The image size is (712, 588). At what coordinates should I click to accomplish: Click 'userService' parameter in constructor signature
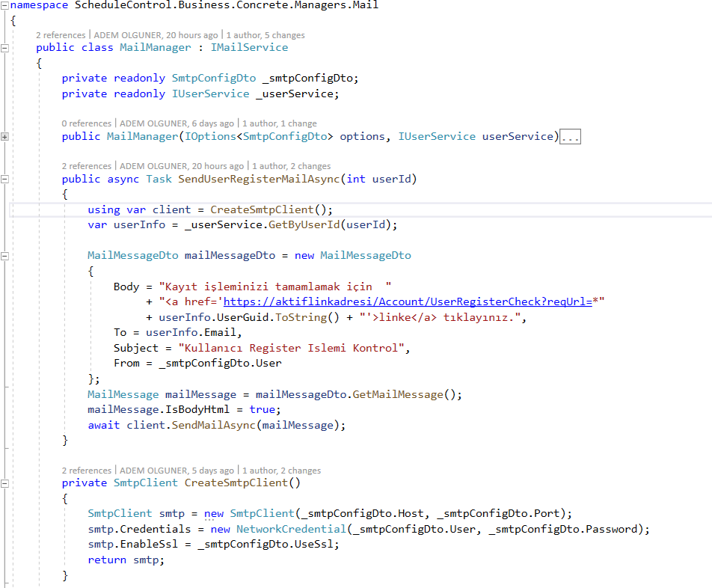tap(518, 137)
